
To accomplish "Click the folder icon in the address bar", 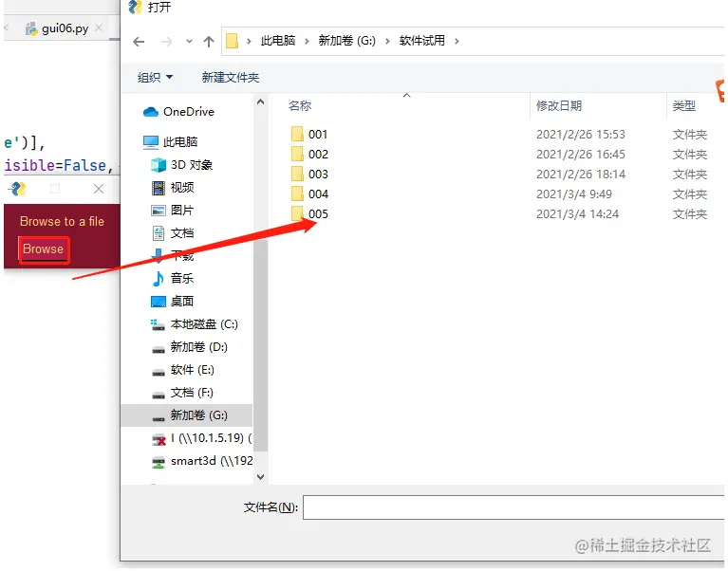I will (233, 41).
